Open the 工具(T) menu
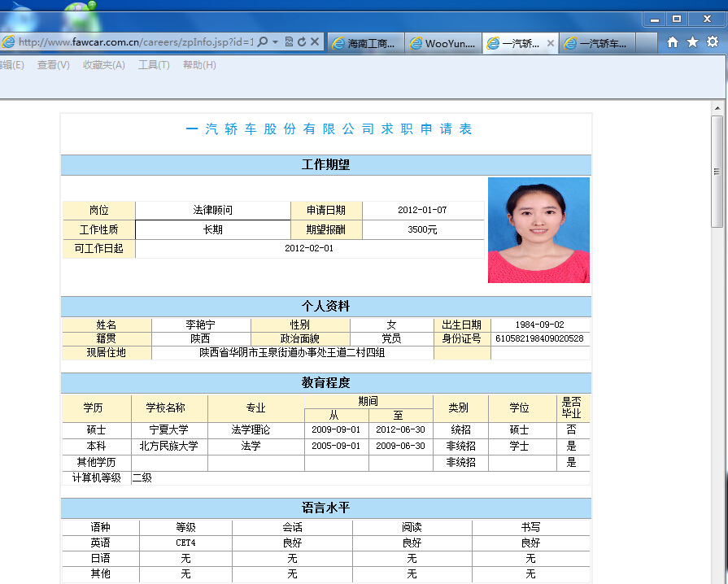The width and height of the screenshot is (728, 584). pyautogui.click(x=154, y=65)
